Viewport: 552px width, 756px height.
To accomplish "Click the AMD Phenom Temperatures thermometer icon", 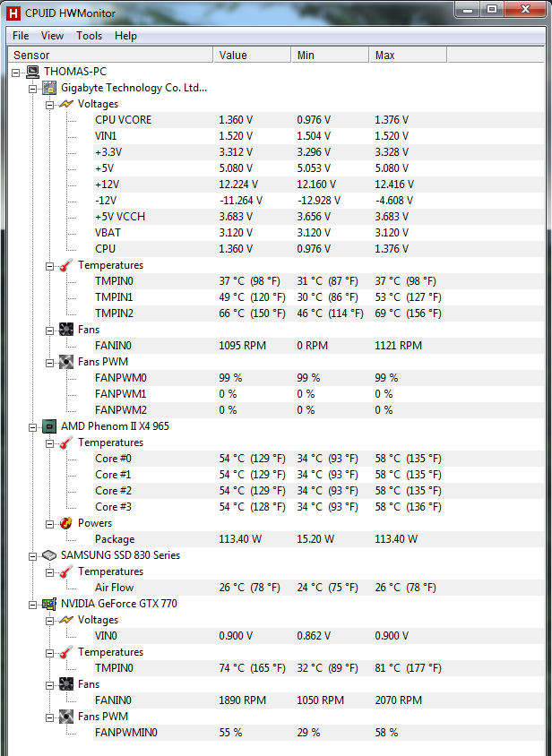I will 66,442.
